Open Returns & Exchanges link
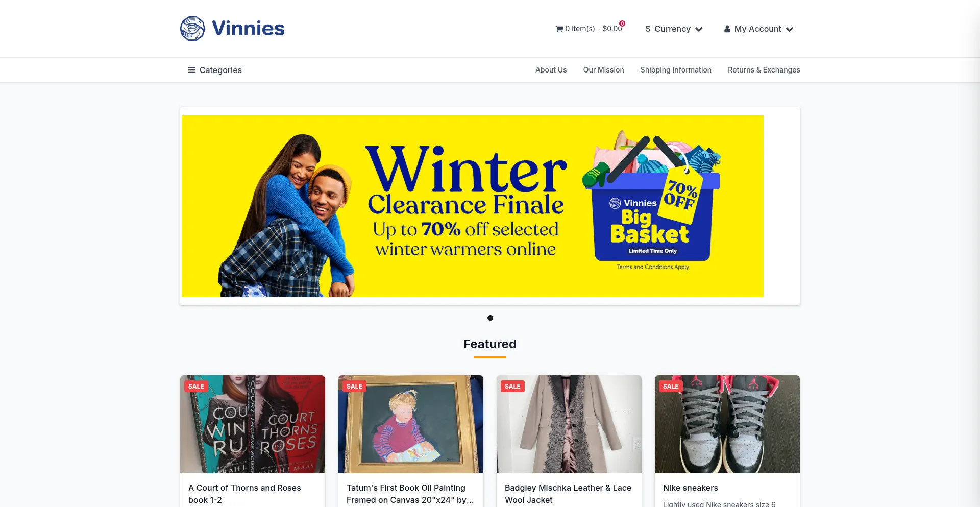This screenshot has height=507, width=980. (x=764, y=70)
